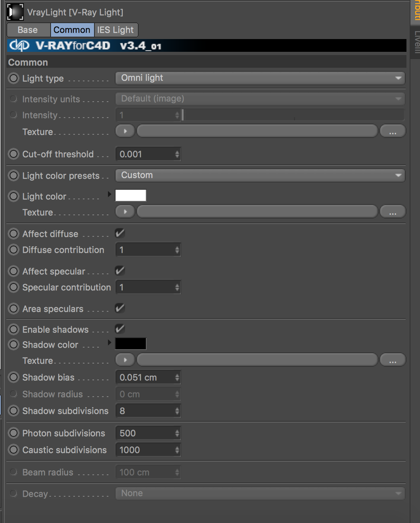The height and width of the screenshot is (523, 420).
Task: Toggle the Affect diffuse animation dot
Action: click(14, 234)
